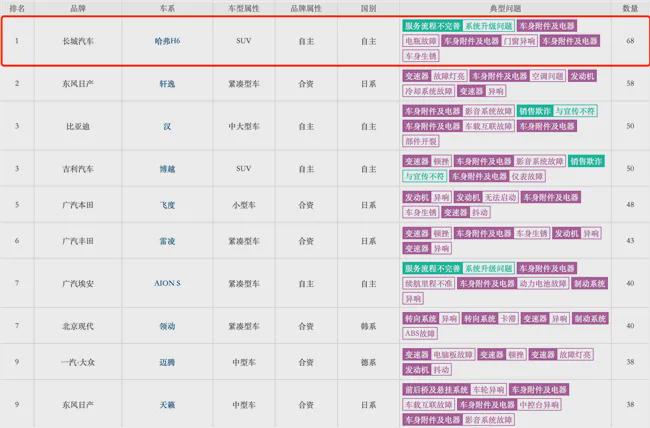The image size is (650, 428).
Task: Select the 中控台异响 tag in 天籁 row
Action: (539, 404)
